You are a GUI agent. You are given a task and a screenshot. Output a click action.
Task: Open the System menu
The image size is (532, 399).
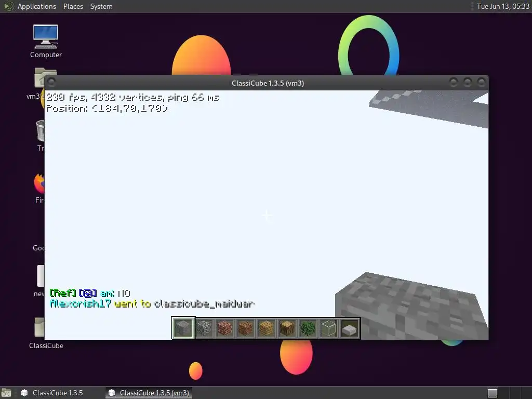[101, 6]
